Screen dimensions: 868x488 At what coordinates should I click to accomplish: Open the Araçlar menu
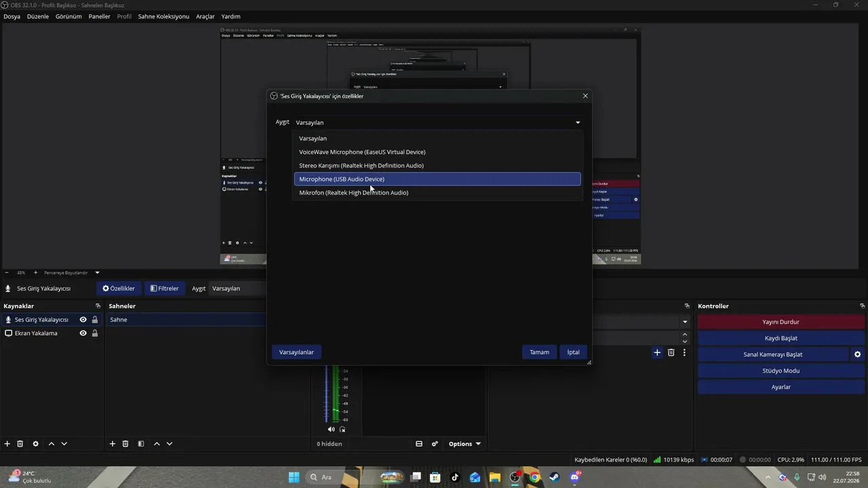pyautogui.click(x=205, y=16)
